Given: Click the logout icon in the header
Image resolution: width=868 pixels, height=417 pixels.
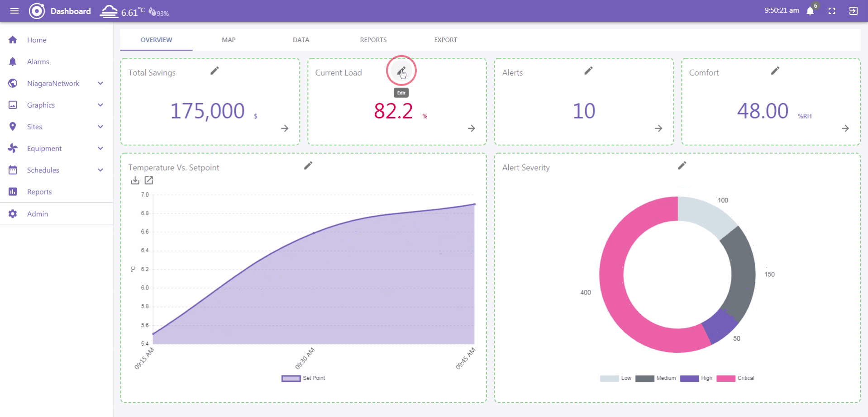Looking at the screenshot, I should [x=854, y=11].
